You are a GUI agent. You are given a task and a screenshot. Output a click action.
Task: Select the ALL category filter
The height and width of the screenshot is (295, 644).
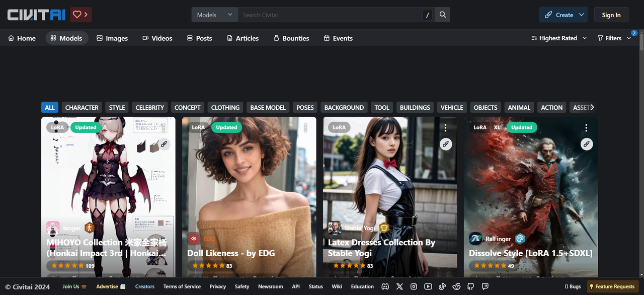(50, 107)
